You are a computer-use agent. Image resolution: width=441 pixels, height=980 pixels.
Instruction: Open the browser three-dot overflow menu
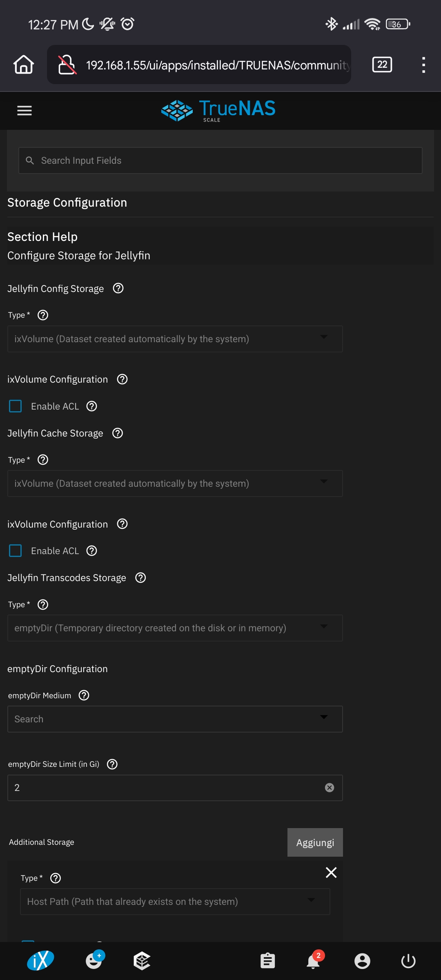pyautogui.click(x=423, y=65)
